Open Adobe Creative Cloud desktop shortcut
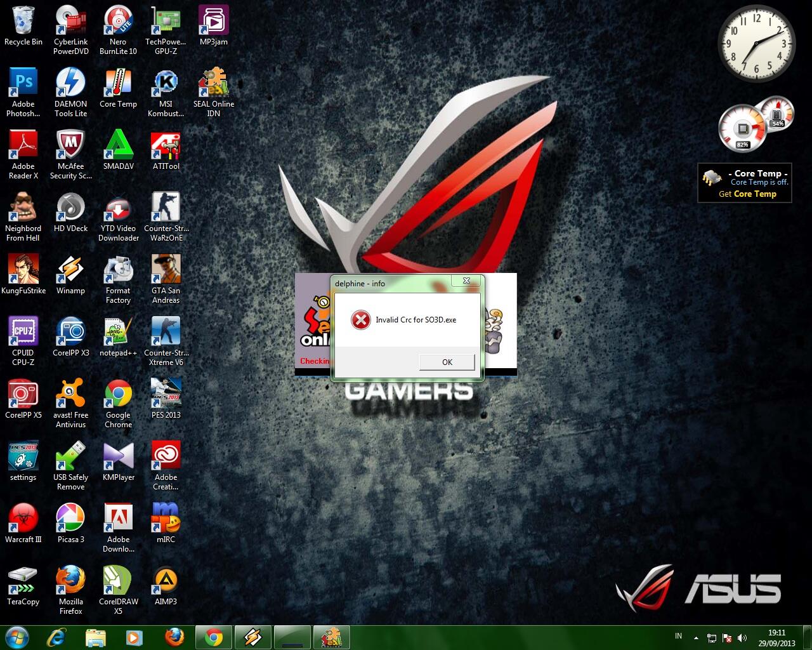 pyautogui.click(x=166, y=465)
